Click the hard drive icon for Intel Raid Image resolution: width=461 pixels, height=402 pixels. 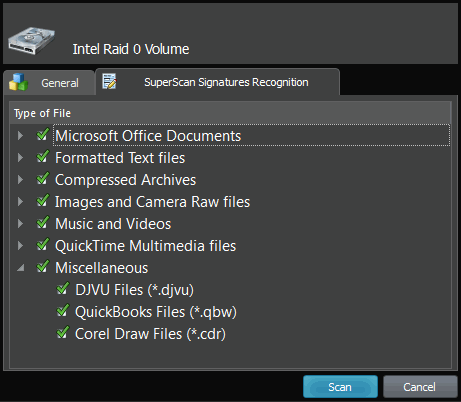(x=32, y=41)
